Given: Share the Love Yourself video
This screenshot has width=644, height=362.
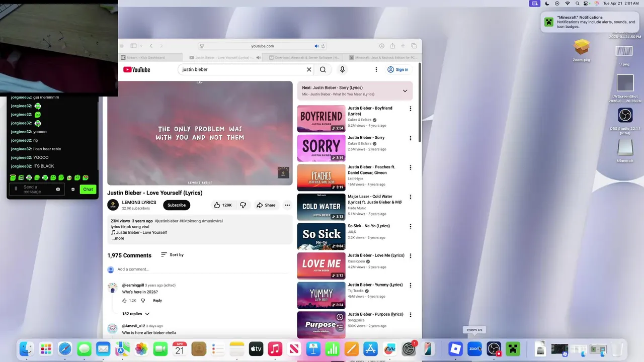Looking at the screenshot, I should pos(266,205).
